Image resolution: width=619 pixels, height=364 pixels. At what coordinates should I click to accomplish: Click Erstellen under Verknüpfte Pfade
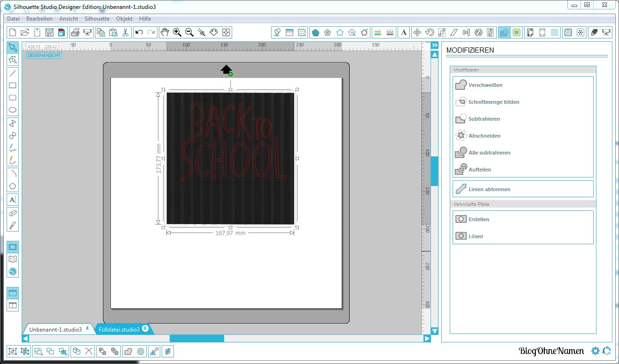(478, 219)
